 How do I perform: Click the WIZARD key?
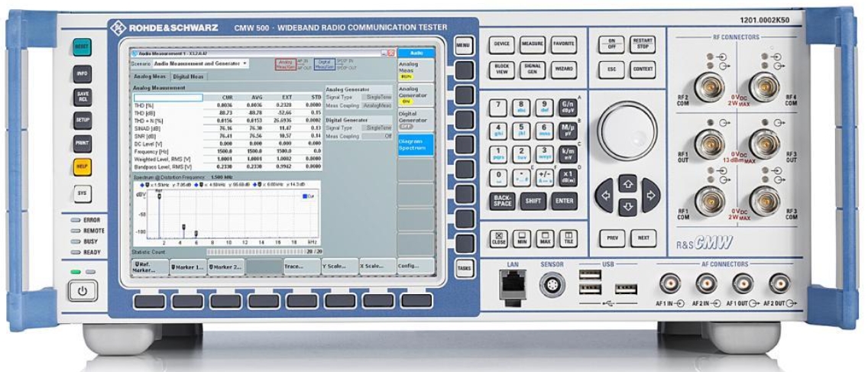564,70
